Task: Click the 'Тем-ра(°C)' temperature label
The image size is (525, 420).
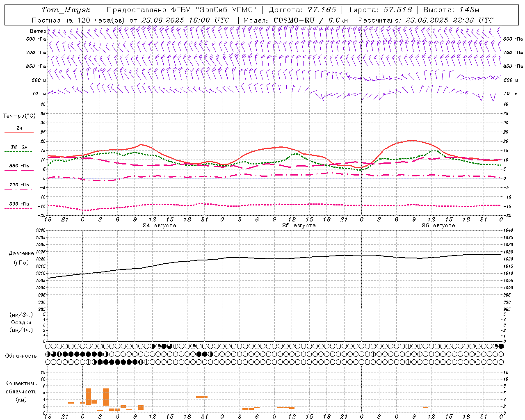Action: coord(19,116)
